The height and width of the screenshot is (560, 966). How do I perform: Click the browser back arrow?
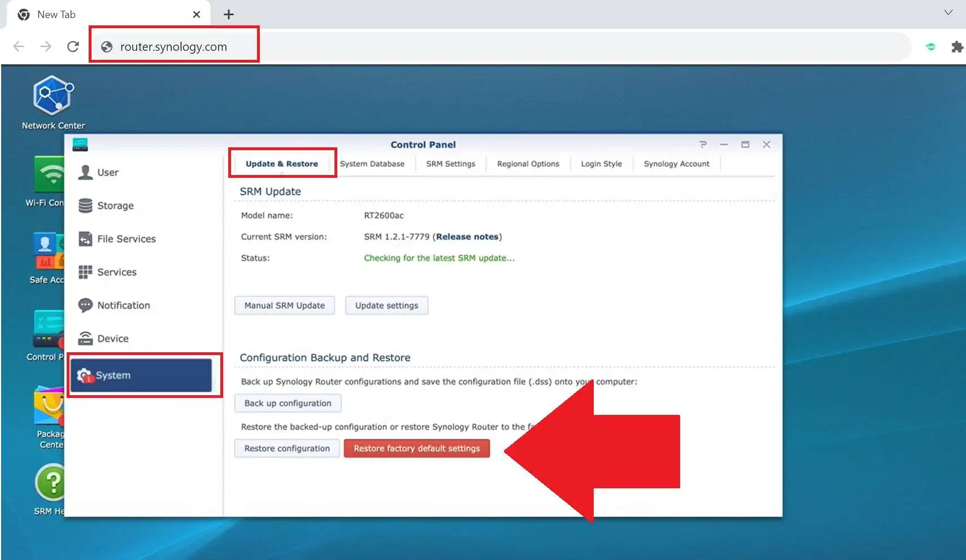pyautogui.click(x=19, y=46)
